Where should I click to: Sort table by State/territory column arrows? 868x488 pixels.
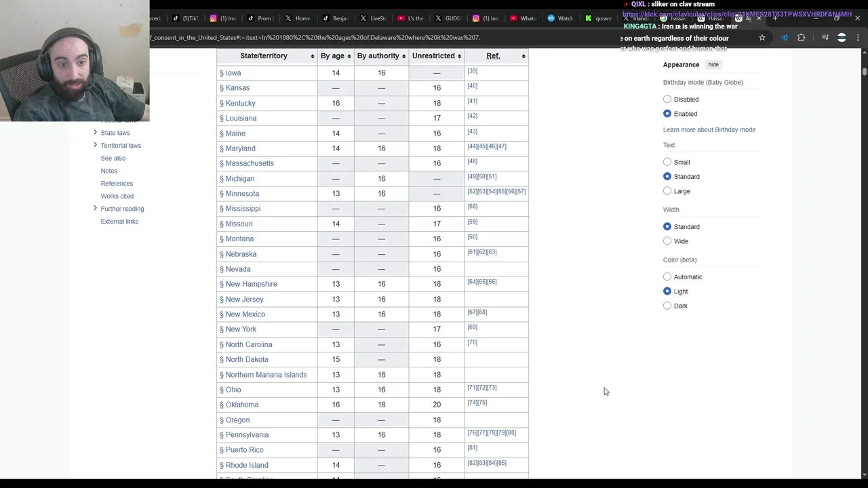(313, 56)
